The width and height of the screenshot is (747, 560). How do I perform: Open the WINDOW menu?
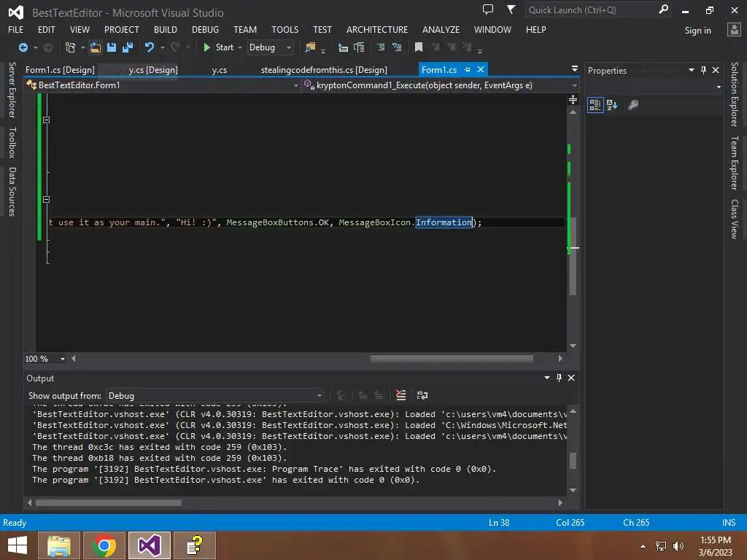point(492,29)
